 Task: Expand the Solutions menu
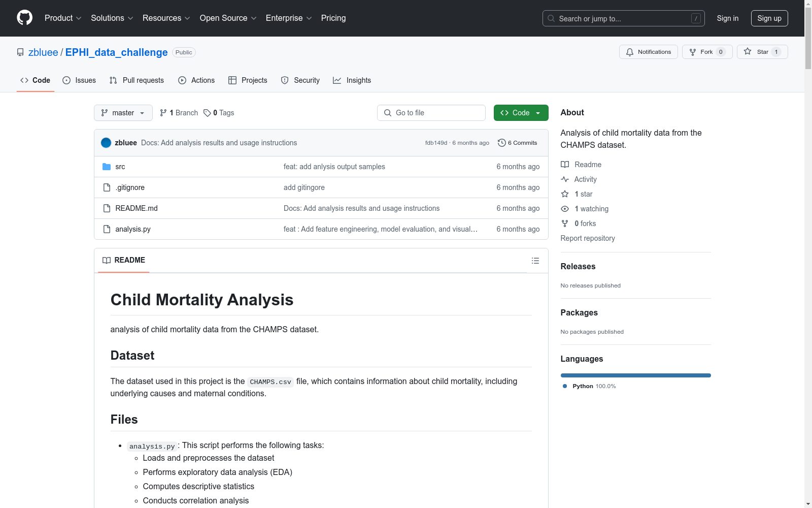click(x=112, y=18)
